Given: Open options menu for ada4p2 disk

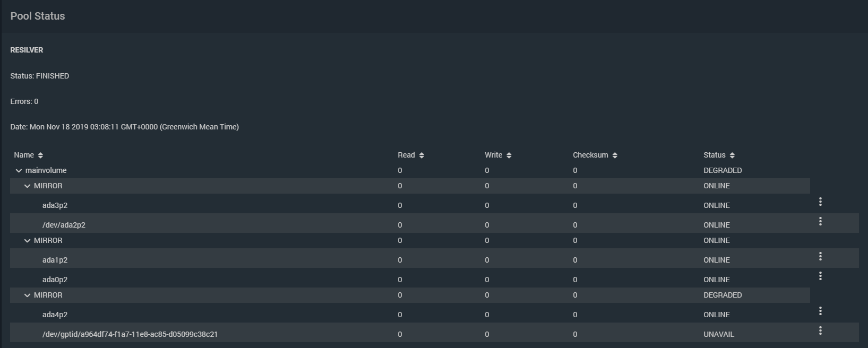Looking at the screenshot, I should tap(820, 311).
